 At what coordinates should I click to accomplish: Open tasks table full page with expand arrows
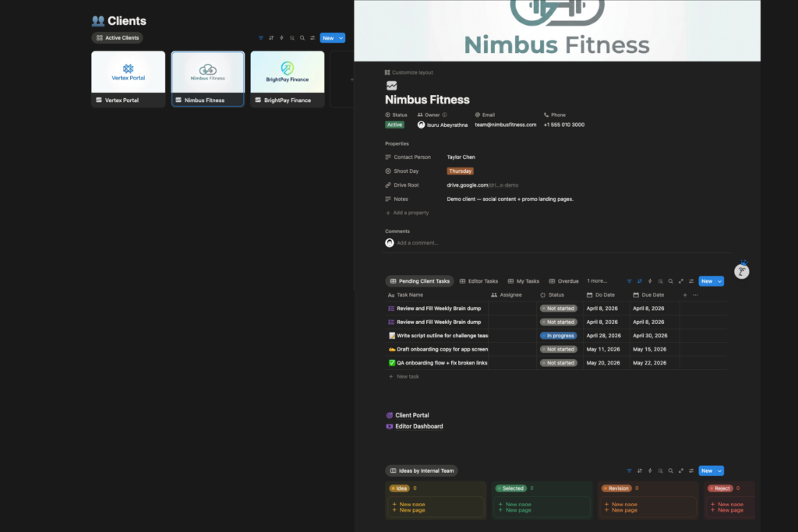(x=681, y=281)
